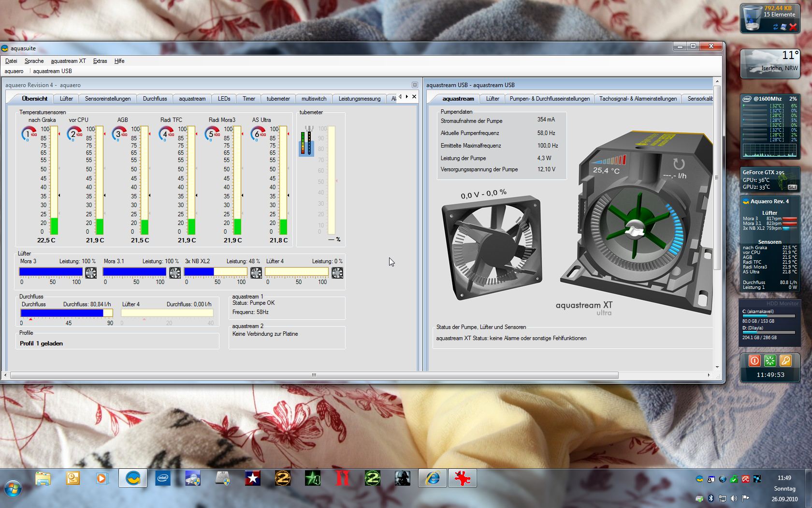The image size is (812, 508).
Task: Click the 'Status: Pumpe OK' text
Action: pyautogui.click(x=253, y=303)
